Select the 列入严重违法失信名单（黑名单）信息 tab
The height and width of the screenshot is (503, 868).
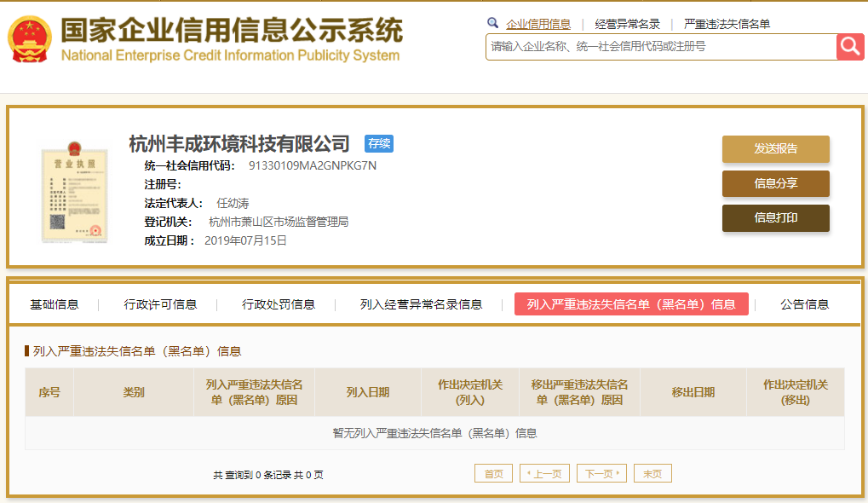[631, 304]
